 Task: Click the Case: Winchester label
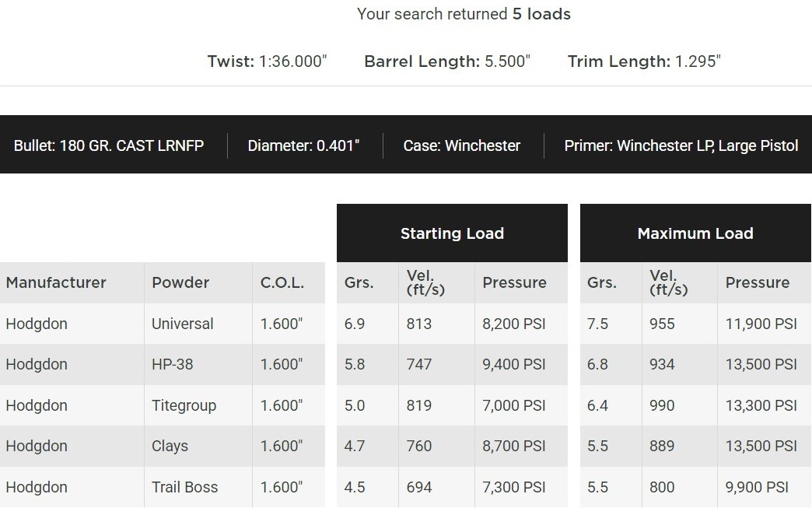click(462, 145)
